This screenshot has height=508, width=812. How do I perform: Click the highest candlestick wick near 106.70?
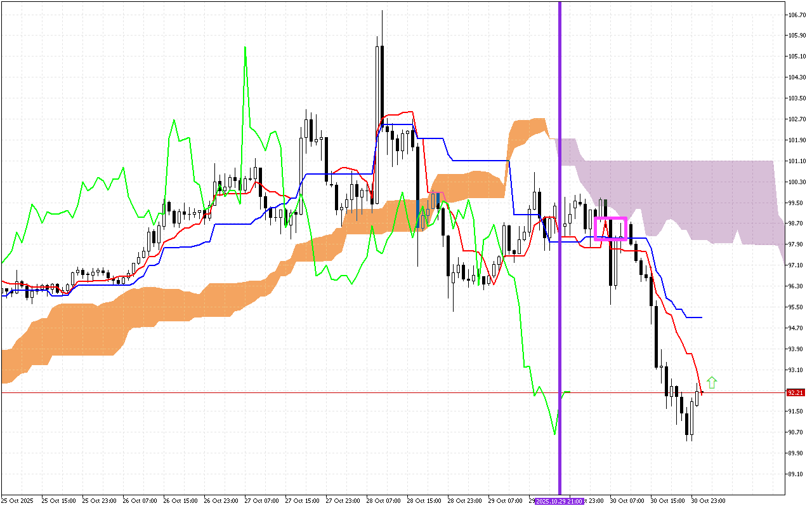click(x=382, y=11)
